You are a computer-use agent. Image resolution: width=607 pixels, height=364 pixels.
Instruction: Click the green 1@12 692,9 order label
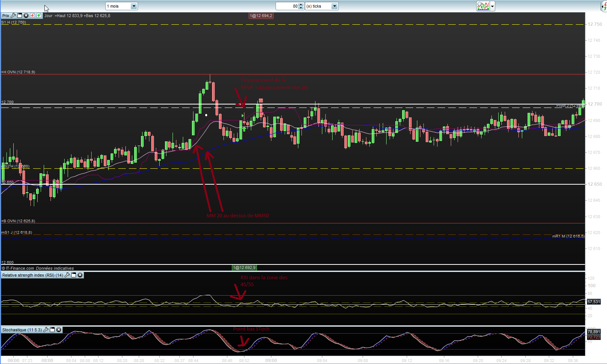coord(244,267)
